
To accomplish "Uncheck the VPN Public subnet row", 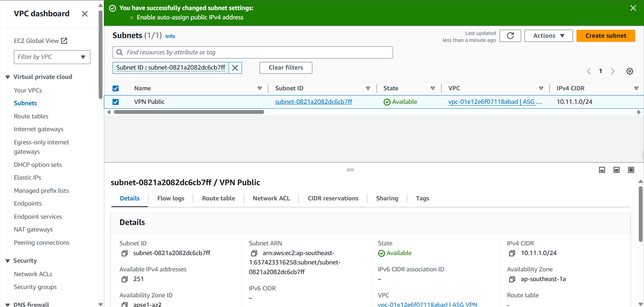I will tap(116, 102).
